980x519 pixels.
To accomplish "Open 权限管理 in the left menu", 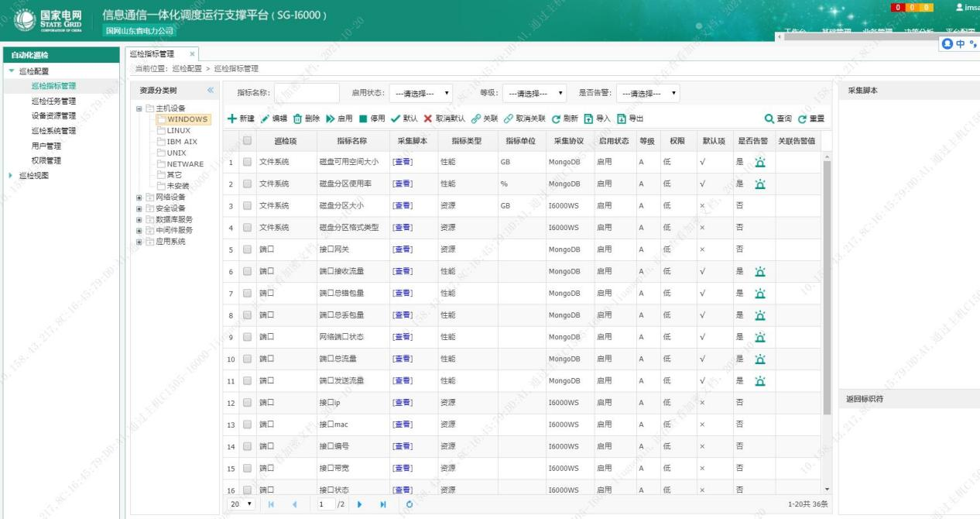I will (x=46, y=160).
